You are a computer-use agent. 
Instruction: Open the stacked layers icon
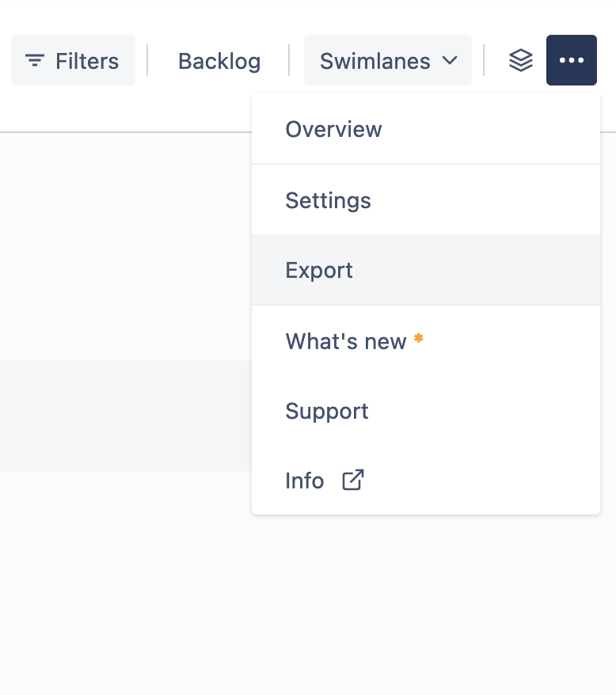521,60
